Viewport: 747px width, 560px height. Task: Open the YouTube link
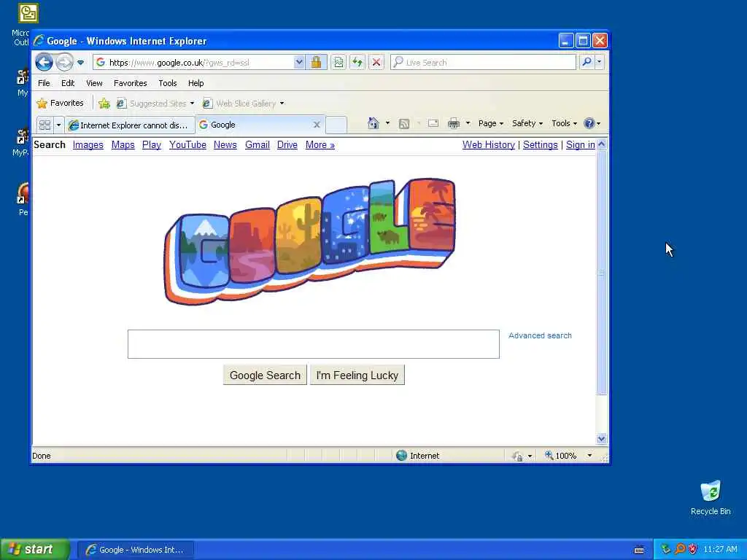187,145
